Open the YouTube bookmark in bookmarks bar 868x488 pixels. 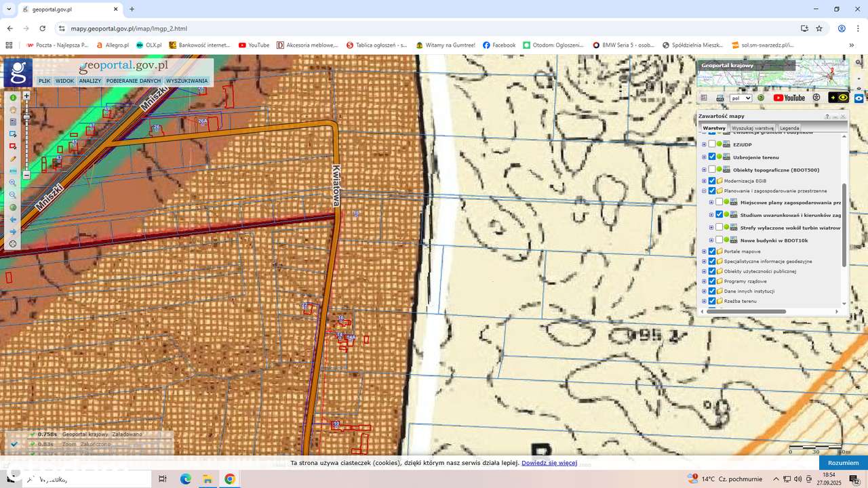(254, 45)
